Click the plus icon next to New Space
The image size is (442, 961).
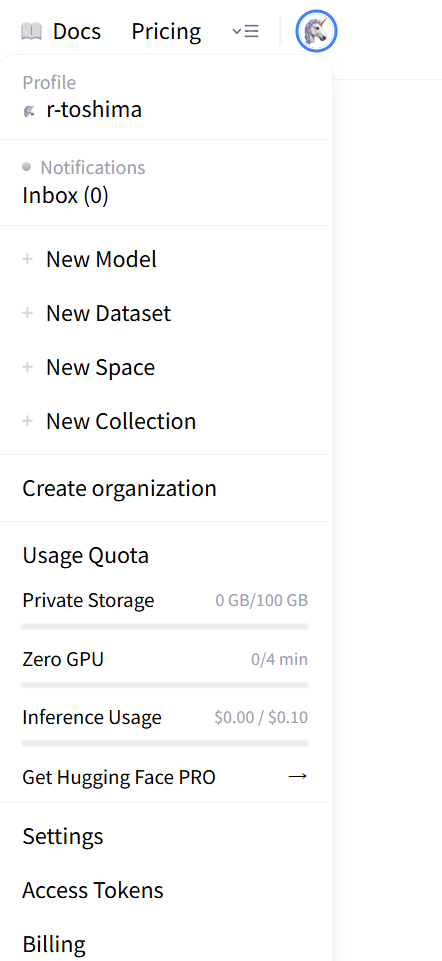(x=27, y=367)
